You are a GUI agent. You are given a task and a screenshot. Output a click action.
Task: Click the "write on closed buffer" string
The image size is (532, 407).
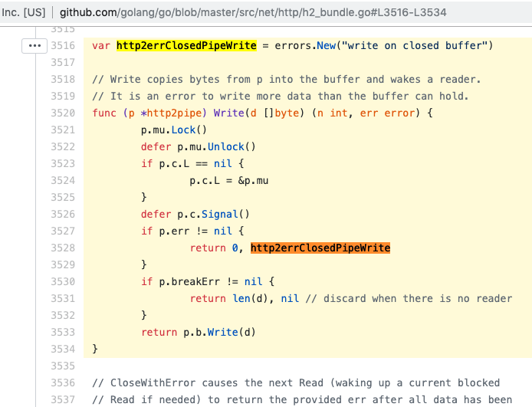(x=414, y=45)
